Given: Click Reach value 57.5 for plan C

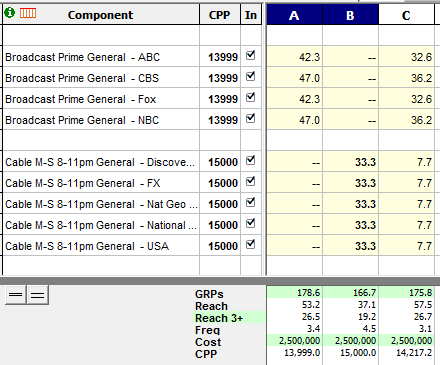Looking at the screenshot, I should click(423, 305).
